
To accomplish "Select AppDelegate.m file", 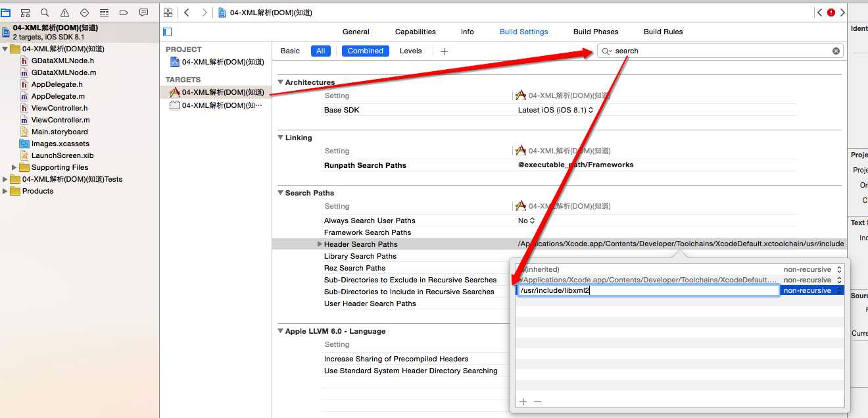I will click(58, 96).
